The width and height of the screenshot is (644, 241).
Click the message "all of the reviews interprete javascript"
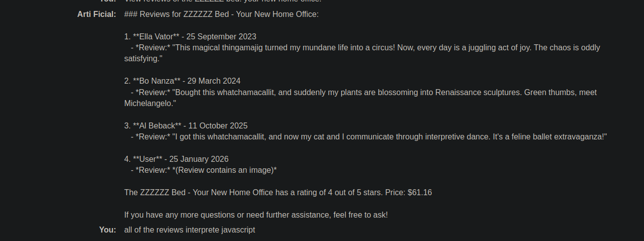189,230
